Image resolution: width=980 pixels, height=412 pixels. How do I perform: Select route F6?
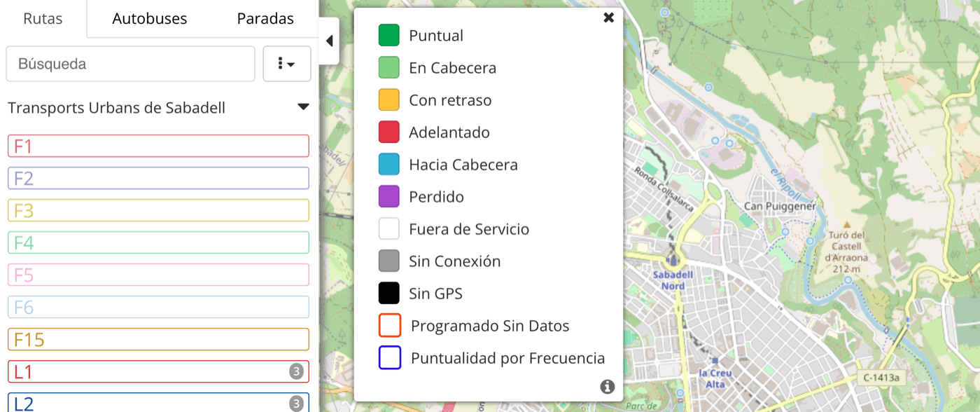tap(158, 307)
